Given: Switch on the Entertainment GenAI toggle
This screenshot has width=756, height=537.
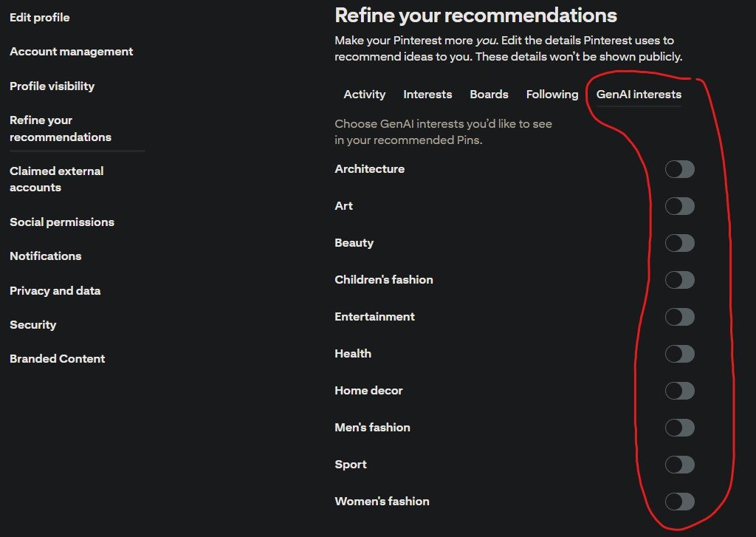Looking at the screenshot, I should click(679, 317).
